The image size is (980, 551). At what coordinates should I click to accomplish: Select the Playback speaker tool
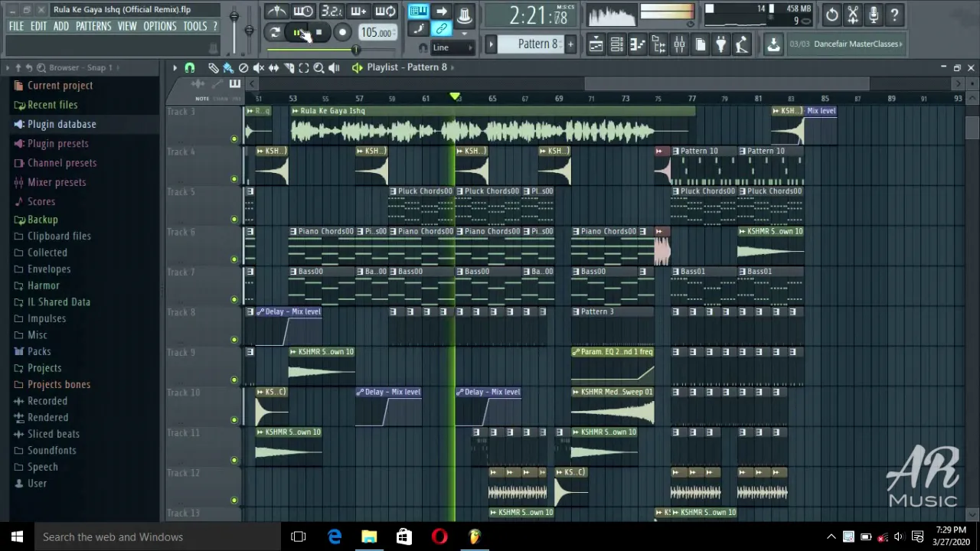tap(334, 67)
